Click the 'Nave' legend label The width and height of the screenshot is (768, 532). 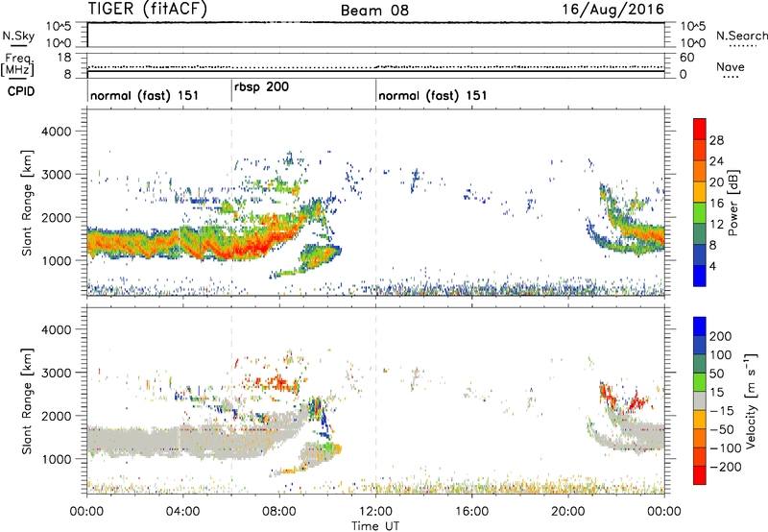click(x=731, y=66)
